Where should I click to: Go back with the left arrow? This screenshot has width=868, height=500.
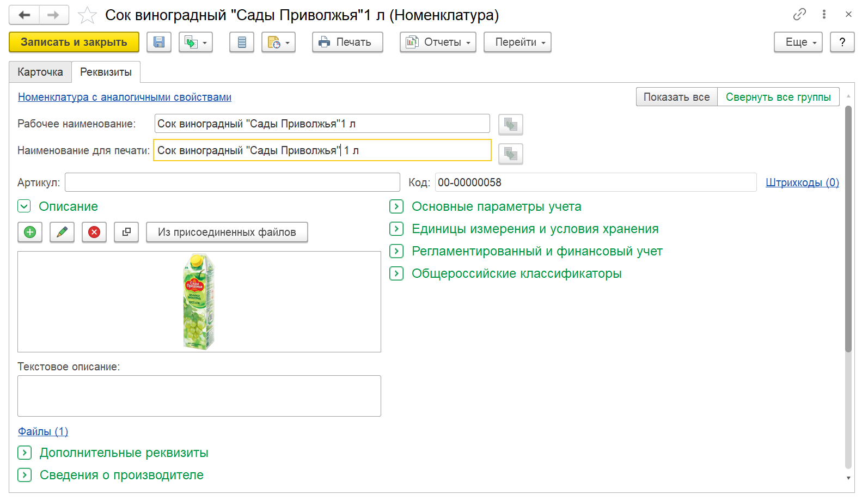(x=24, y=15)
